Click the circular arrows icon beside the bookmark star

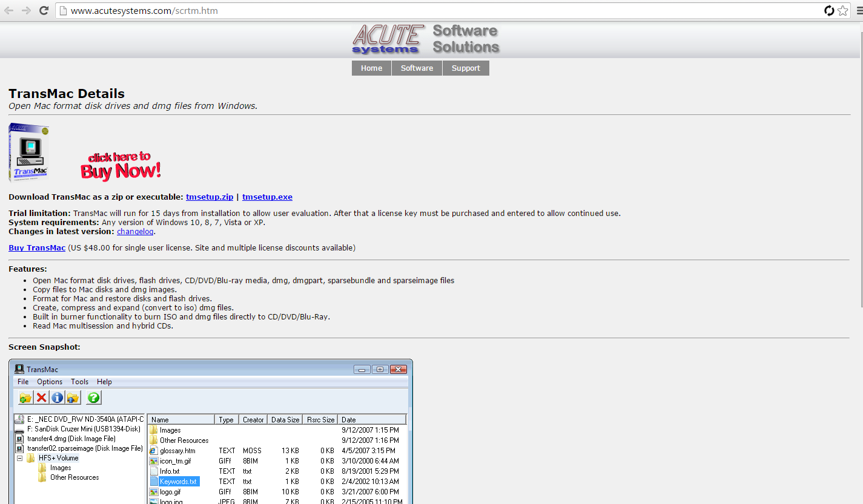(x=830, y=10)
